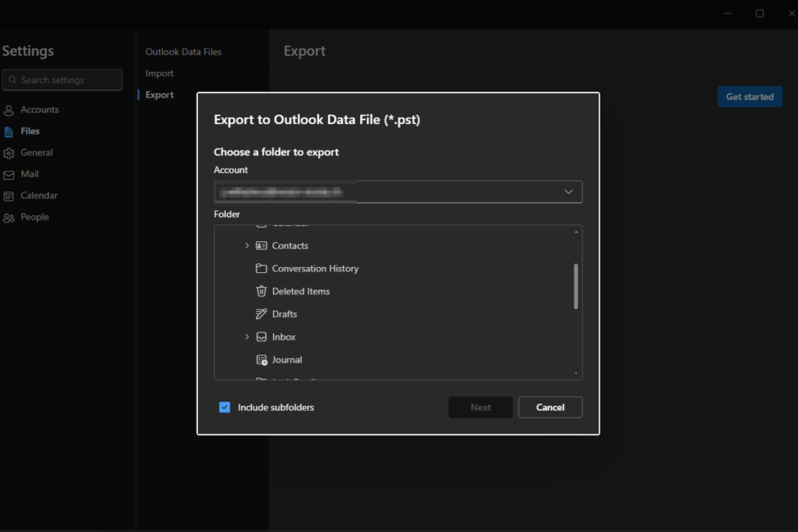This screenshot has width=798, height=532.
Task: Click the Deleted Items trash icon
Action: point(261,291)
